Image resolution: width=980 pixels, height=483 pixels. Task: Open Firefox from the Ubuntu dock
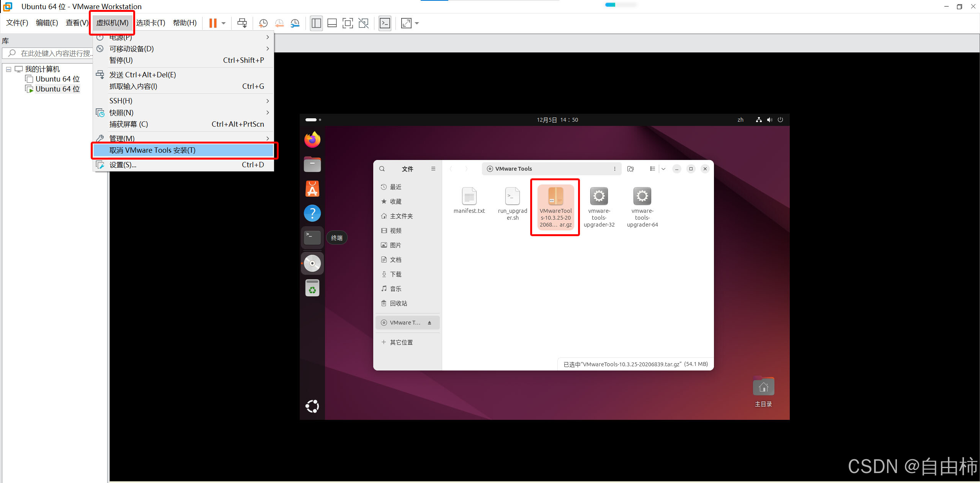click(312, 139)
